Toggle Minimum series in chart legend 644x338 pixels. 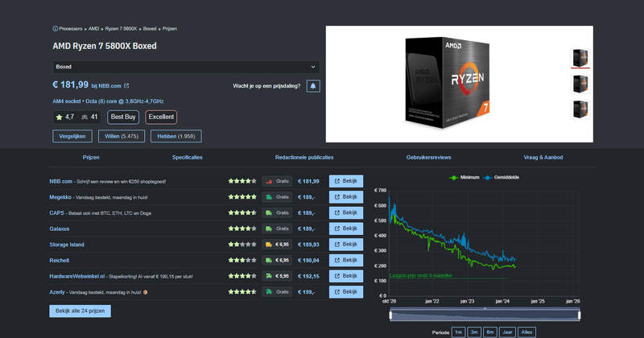[464, 177]
